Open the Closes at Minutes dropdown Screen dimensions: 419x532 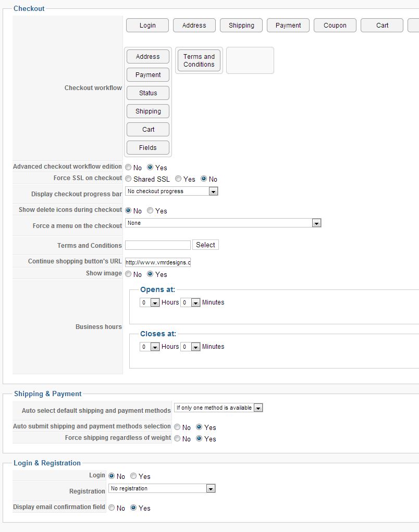(x=190, y=347)
